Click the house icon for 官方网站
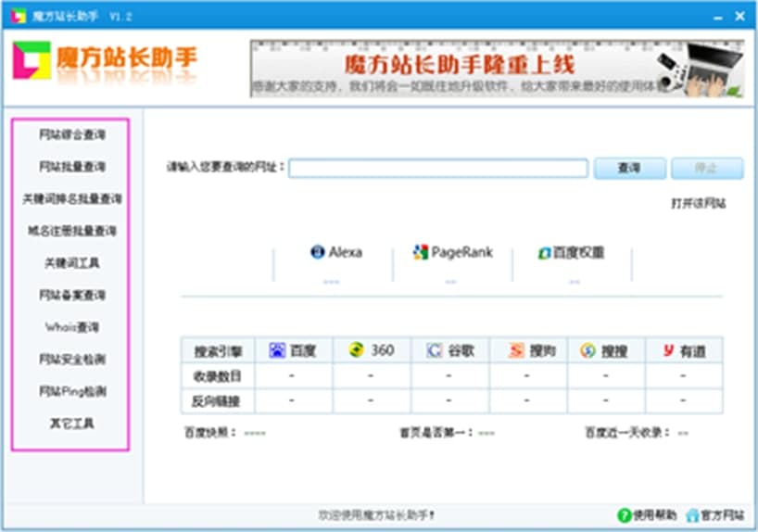The image size is (758, 532). coord(693,515)
